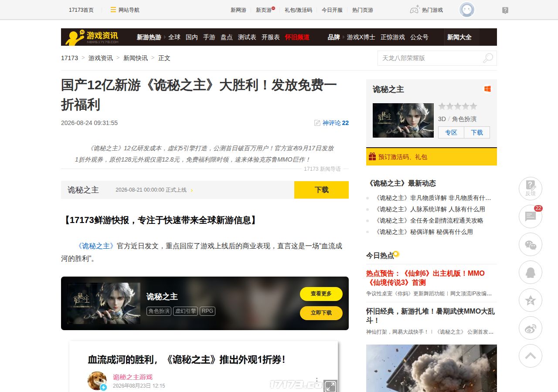The height and width of the screenshot is (392, 558).
Task: Open 专区 in the sidebar game card
Action: click(x=451, y=132)
